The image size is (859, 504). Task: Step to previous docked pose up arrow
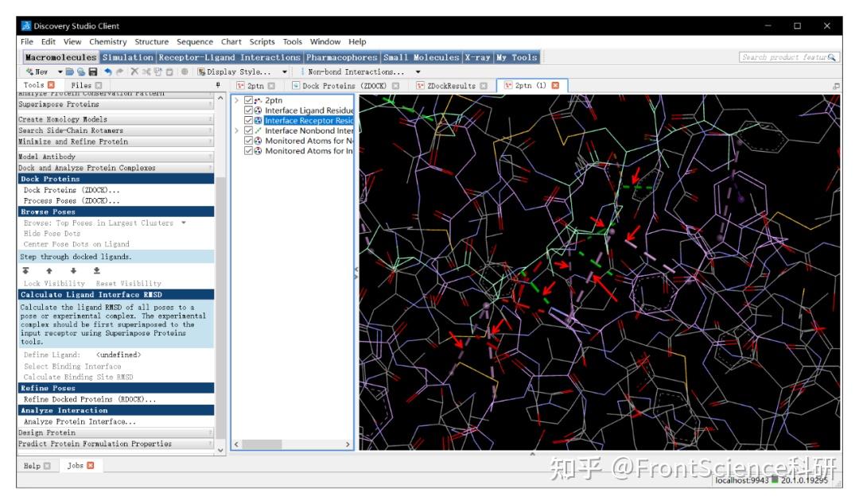tap(49, 270)
